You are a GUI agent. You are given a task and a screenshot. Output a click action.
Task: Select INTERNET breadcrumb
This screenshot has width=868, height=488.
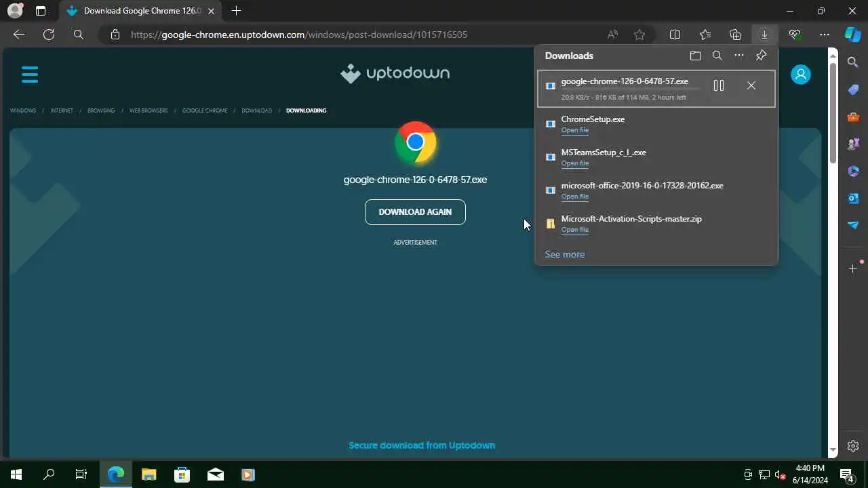62,110
